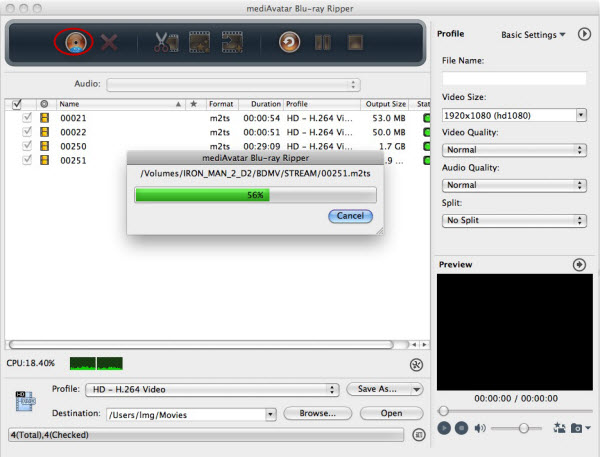
Task: Click the scroll-right arrow of the list
Action: (424, 344)
